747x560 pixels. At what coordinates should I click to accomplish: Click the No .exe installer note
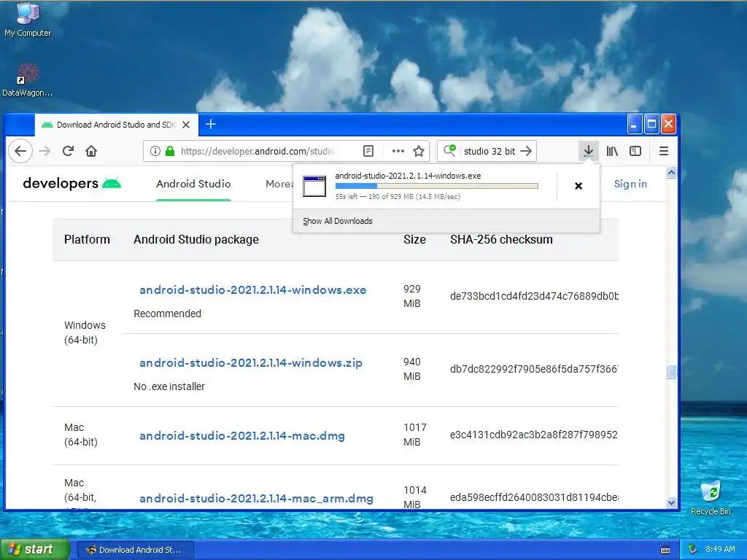pos(169,386)
